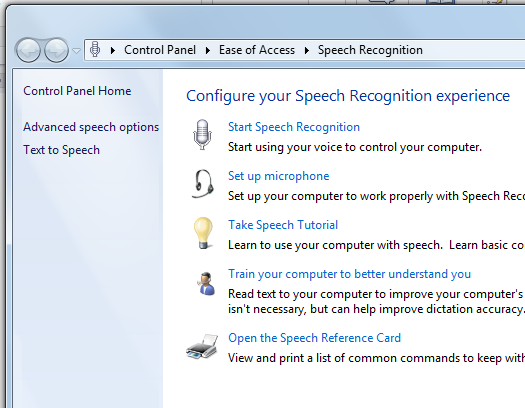Select Control Panel in the address breadcrumb
525x408 pixels.
coord(160,50)
